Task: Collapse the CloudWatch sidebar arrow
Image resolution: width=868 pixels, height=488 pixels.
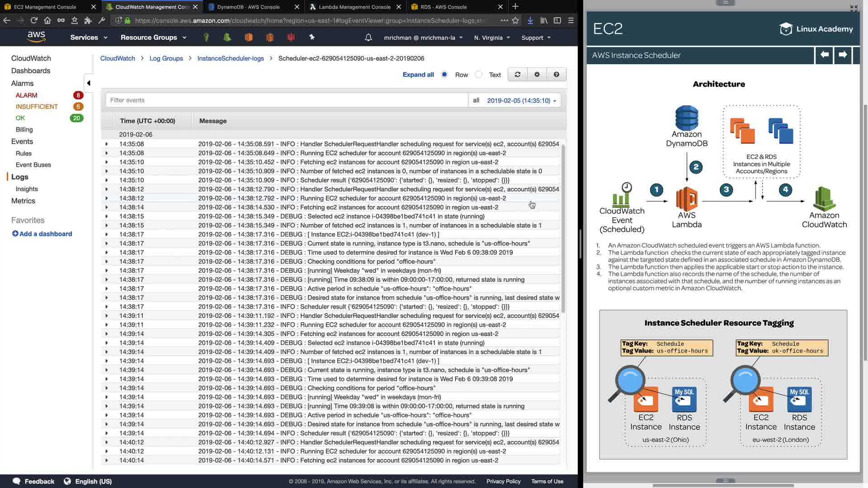Action: (x=89, y=83)
